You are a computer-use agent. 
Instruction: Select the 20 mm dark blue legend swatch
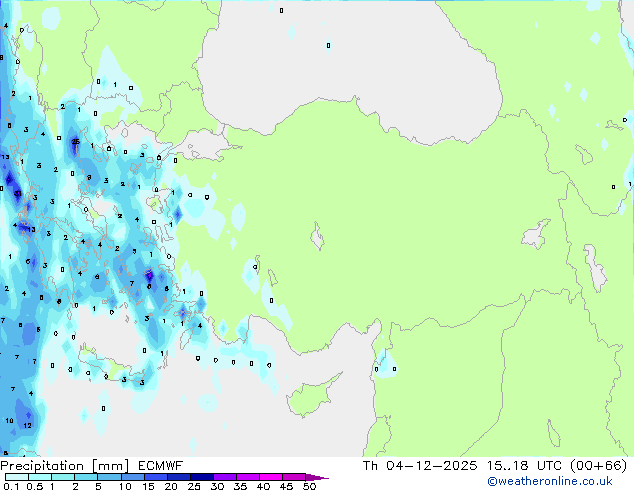point(180,477)
